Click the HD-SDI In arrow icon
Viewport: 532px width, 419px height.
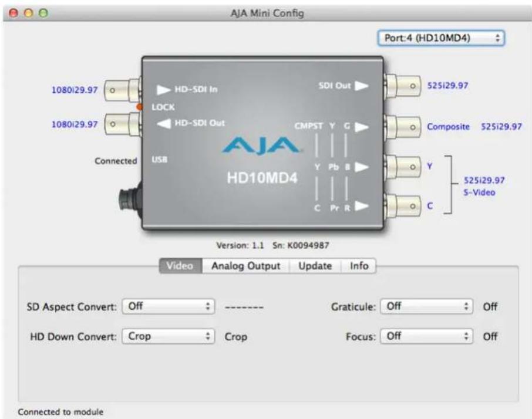coord(164,90)
